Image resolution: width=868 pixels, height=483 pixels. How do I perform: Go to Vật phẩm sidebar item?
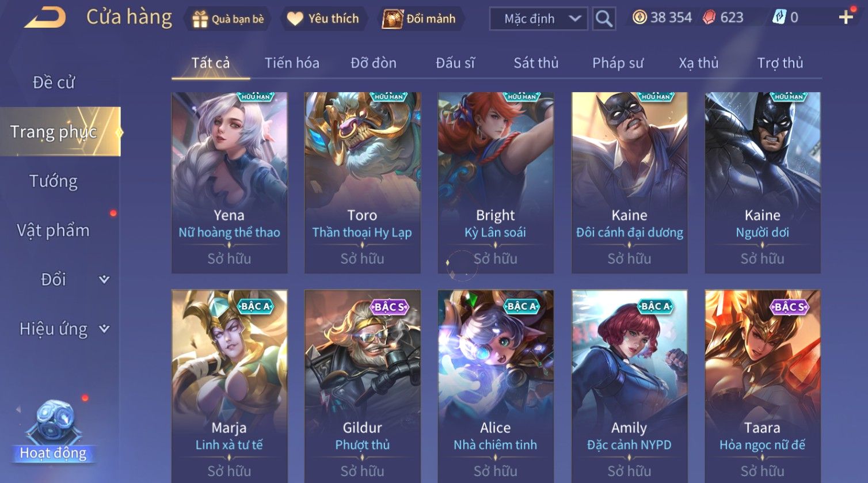(x=54, y=230)
